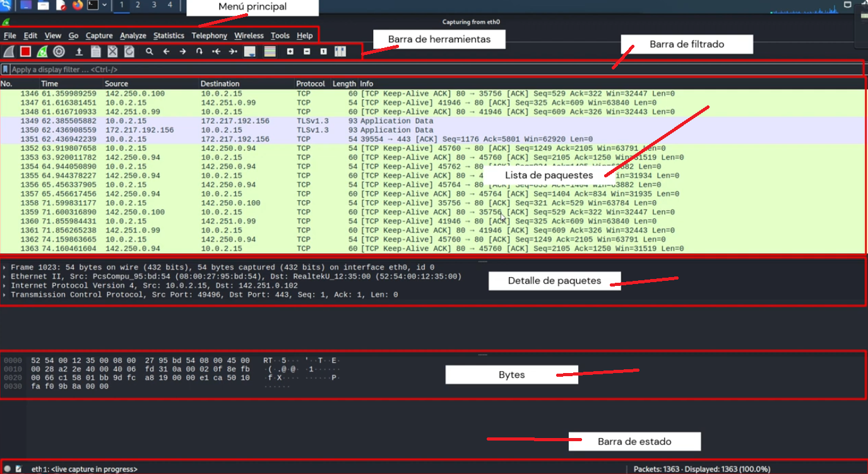Close this capture file with the X document icon
868x474 pixels.
(112, 52)
